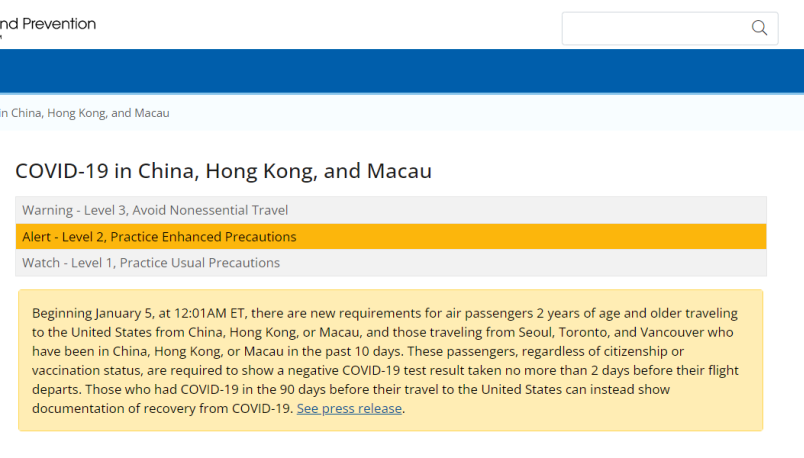Viewport: 804px width, 458px height.
Task: Click "Beginning January 5" in notice box
Action: tap(87, 313)
